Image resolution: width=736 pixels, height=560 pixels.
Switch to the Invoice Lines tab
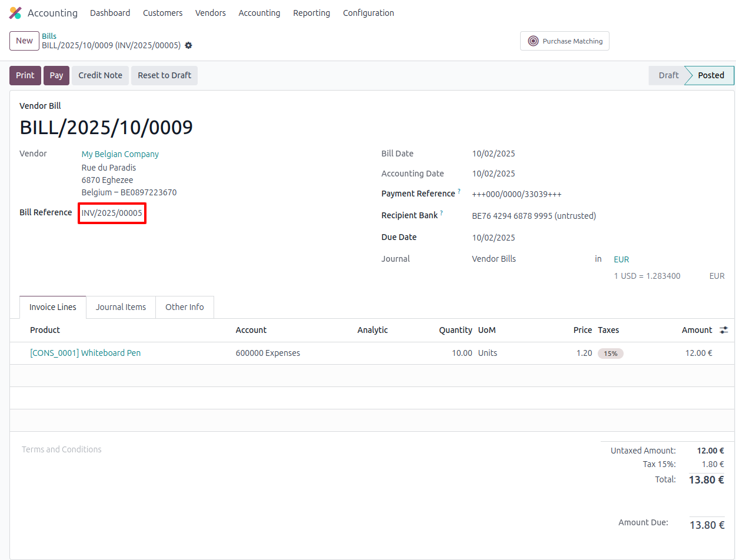pos(53,307)
